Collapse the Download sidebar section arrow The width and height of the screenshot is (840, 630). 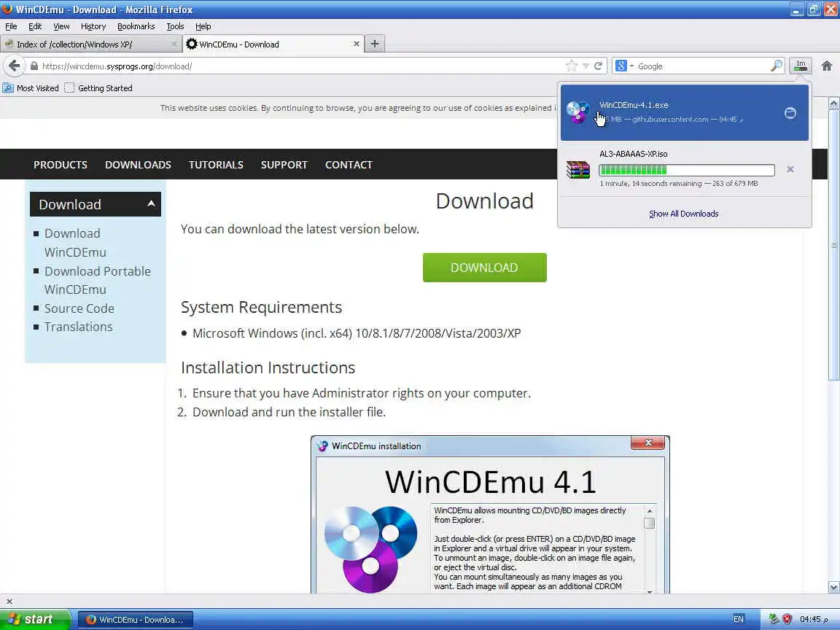click(x=151, y=203)
